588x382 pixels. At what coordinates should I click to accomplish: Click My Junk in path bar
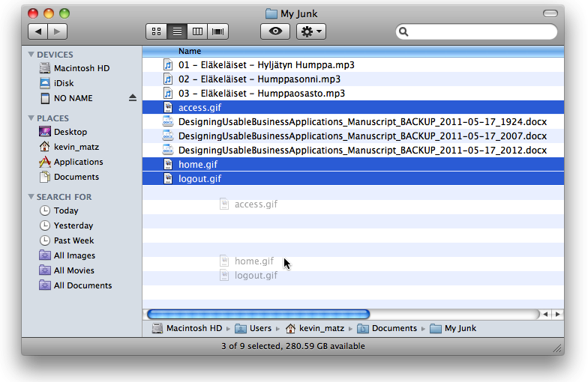tap(453, 328)
